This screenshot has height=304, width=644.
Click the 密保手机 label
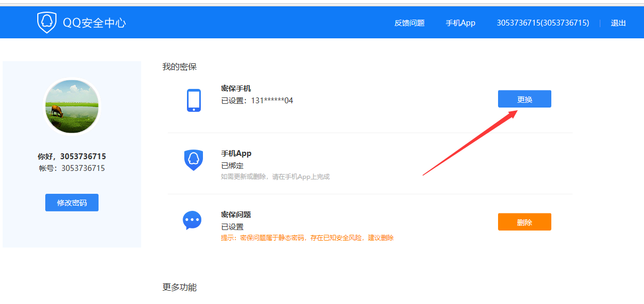pos(236,88)
